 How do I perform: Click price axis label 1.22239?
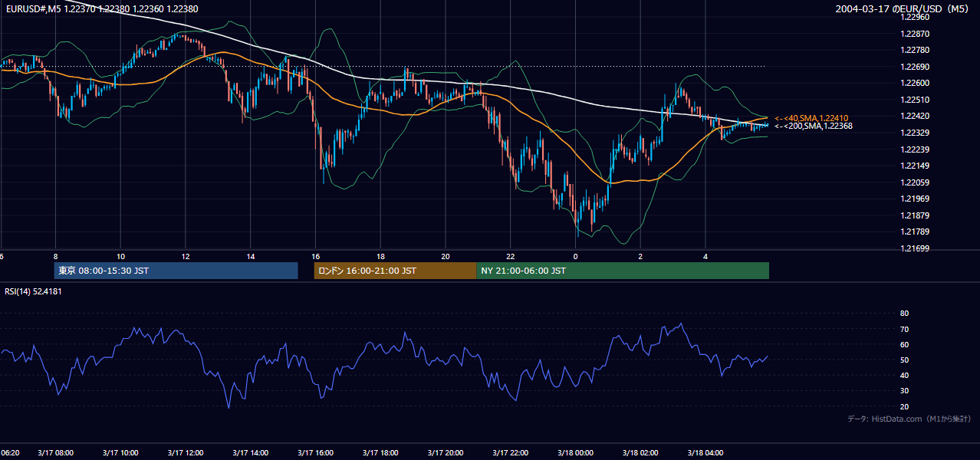(x=915, y=149)
